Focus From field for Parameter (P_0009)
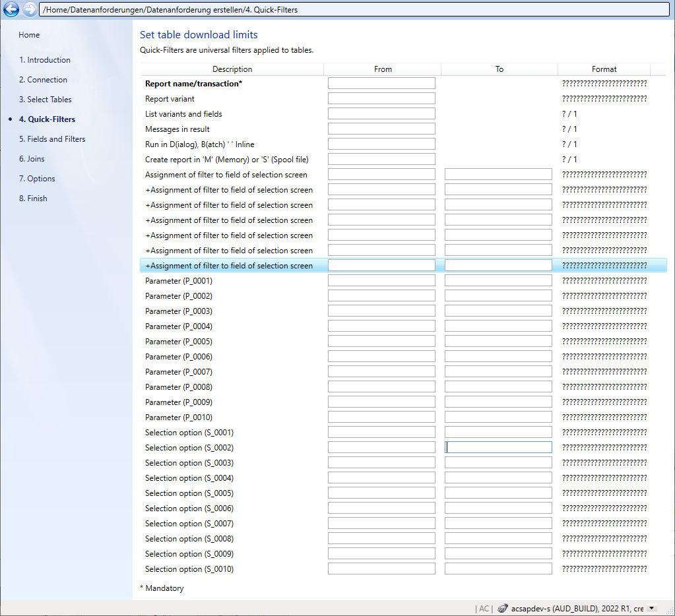 click(381, 402)
